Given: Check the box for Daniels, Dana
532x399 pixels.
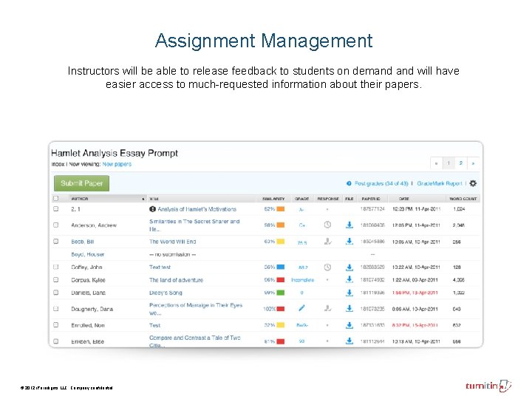Looking at the screenshot, I should pyautogui.click(x=56, y=293).
